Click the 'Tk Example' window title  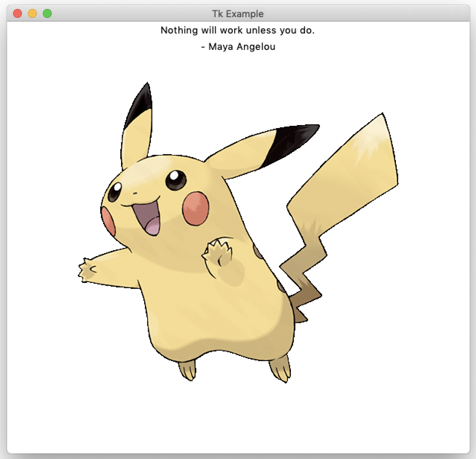238,14
